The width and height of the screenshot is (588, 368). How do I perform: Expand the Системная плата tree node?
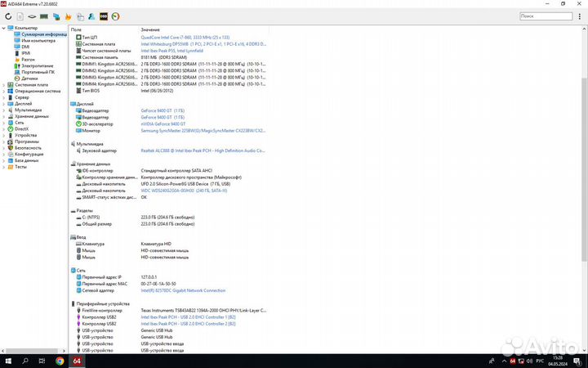4,84
